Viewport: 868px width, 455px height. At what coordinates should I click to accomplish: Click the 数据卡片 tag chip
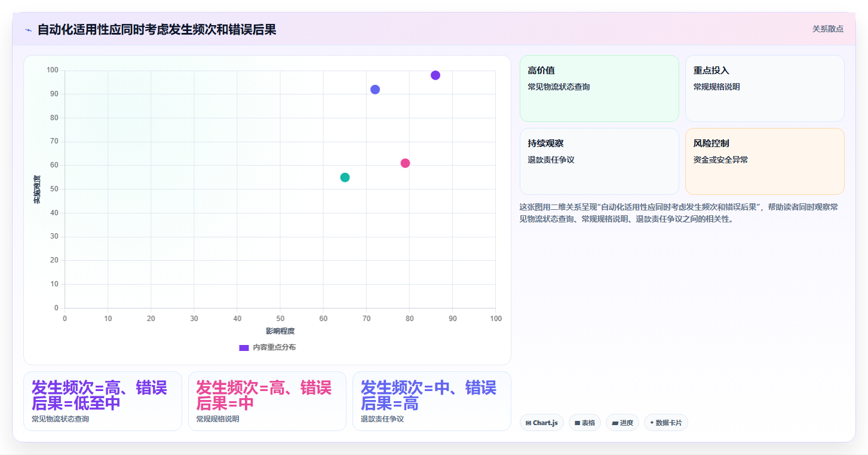point(666,423)
